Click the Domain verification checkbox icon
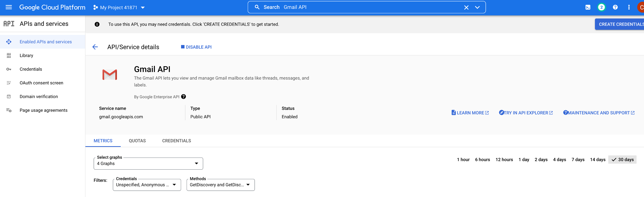Image resolution: width=644 pixels, height=197 pixels. click(9, 97)
